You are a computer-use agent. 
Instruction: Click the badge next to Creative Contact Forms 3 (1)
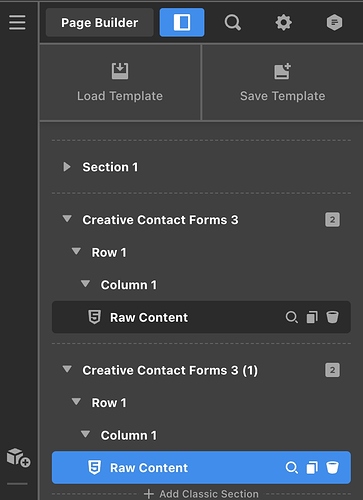[332, 370]
